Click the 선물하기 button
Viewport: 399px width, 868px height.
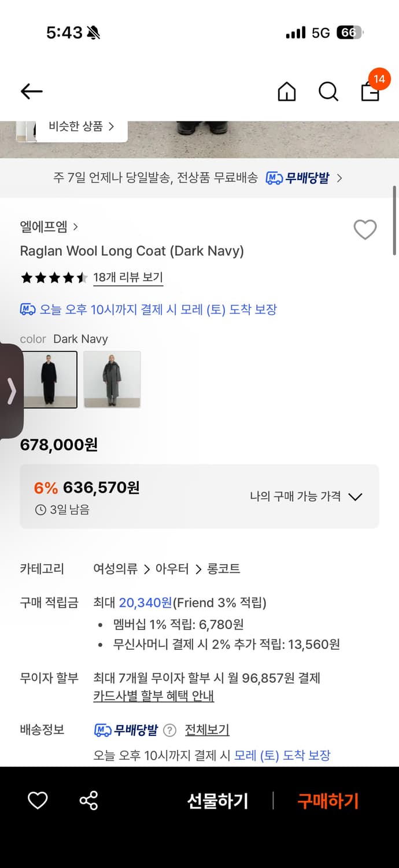click(218, 801)
